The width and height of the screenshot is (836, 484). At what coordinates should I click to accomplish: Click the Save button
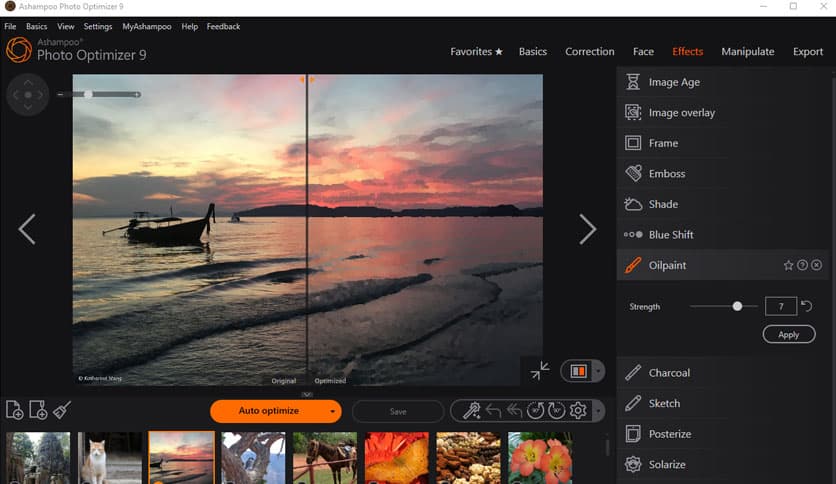(398, 412)
